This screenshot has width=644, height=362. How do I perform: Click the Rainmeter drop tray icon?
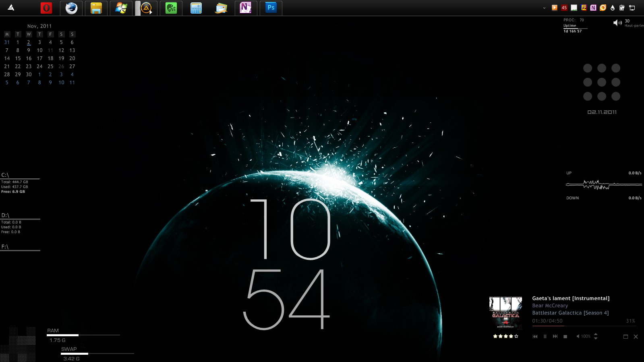tap(613, 8)
